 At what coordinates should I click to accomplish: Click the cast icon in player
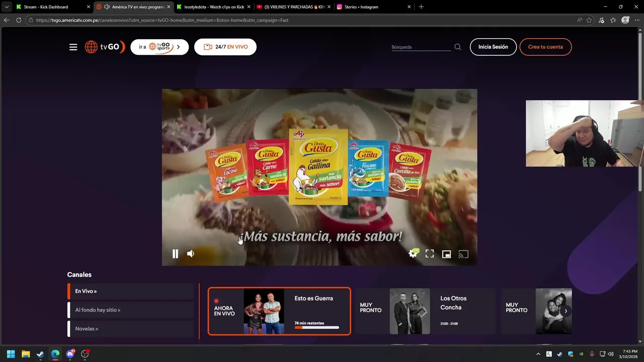point(463,254)
